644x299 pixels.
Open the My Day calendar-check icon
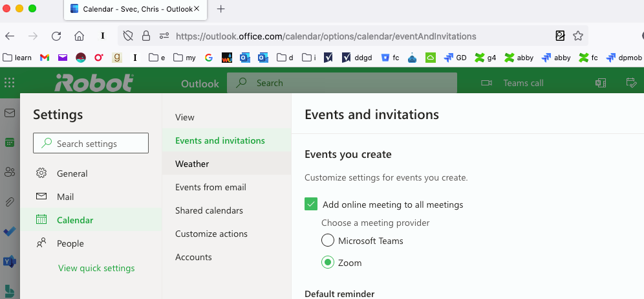click(x=631, y=83)
